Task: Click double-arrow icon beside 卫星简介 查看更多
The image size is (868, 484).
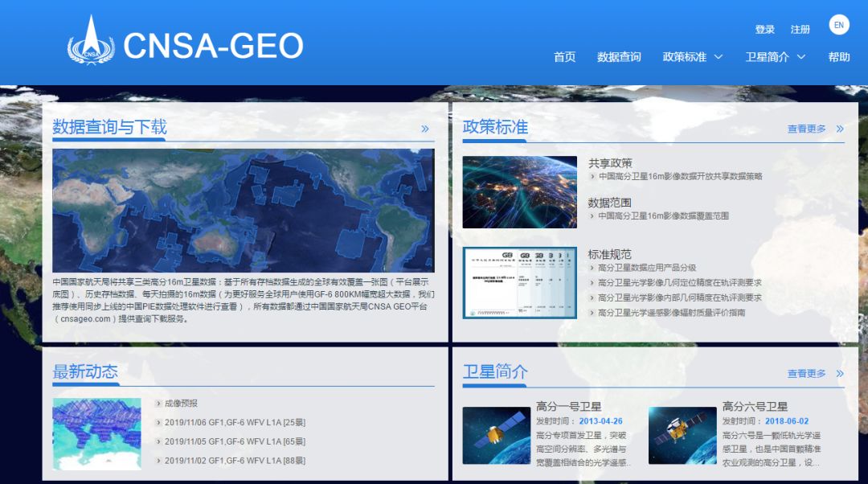Action: point(840,373)
